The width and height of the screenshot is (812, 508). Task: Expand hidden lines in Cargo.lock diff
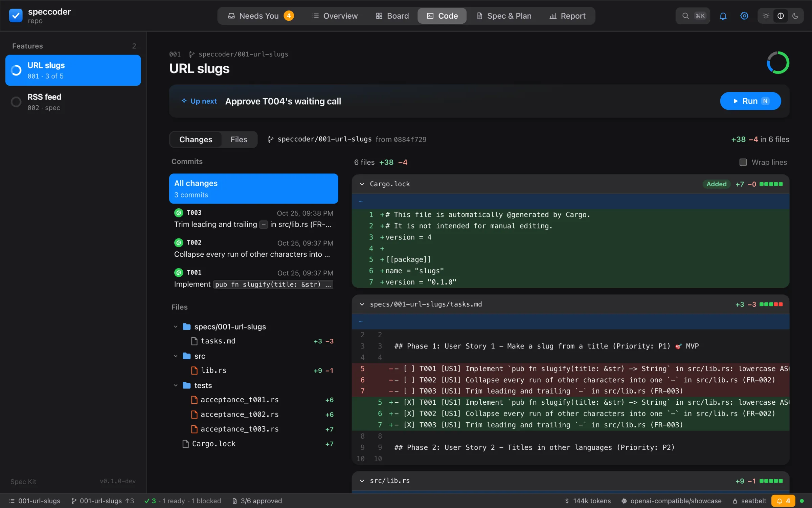pyautogui.click(x=361, y=201)
